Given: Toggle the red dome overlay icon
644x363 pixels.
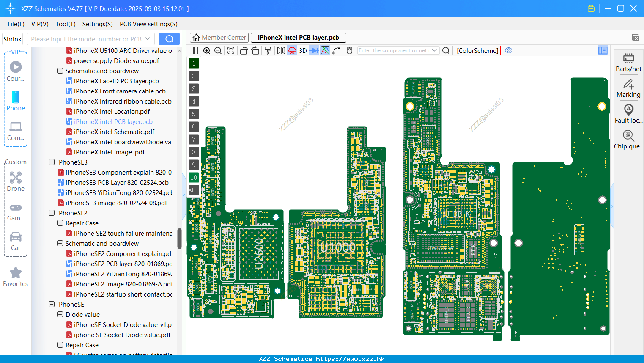Looking at the screenshot, I should click(x=292, y=50).
